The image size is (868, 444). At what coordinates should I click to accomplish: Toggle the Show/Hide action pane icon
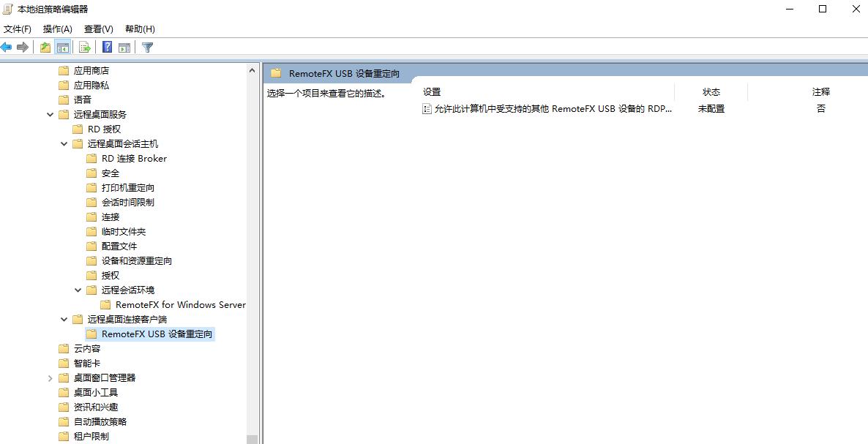[x=124, y=48]
